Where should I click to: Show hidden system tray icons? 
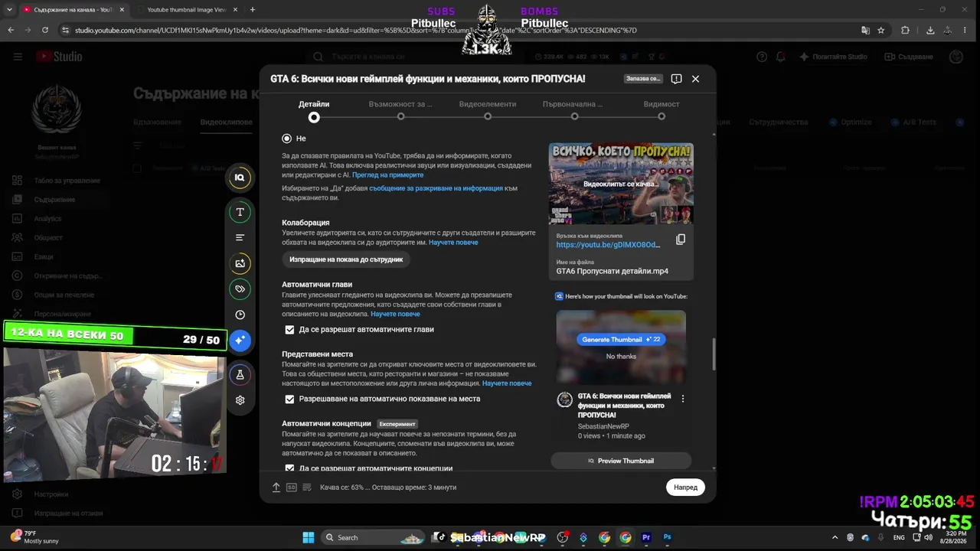tap(833, 537)
